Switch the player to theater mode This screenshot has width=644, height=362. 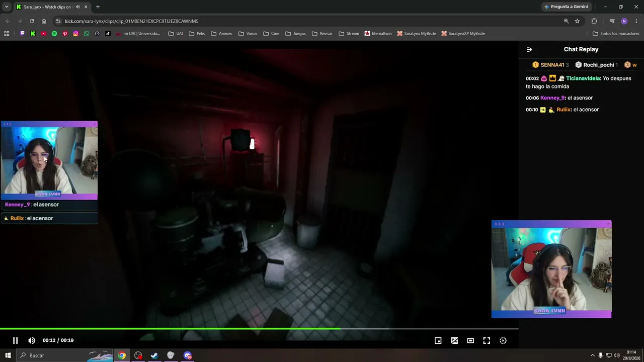tap(470, 340)
